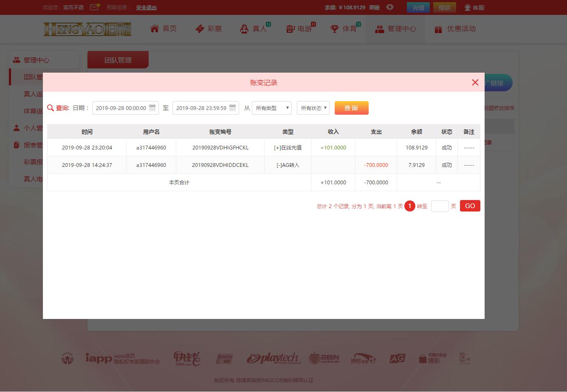This screenshot has height=392, width=567.
Task: Click the 优惠活动 gift box icon
Action: (437, 29)
